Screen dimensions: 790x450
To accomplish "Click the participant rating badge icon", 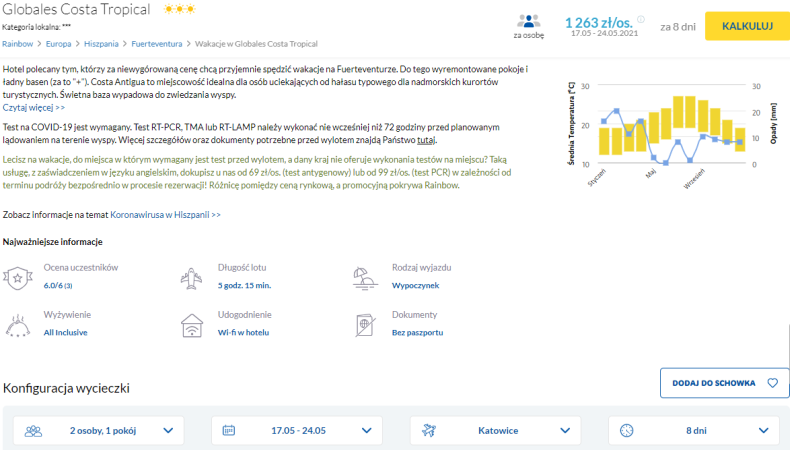I will pos(18,278).
